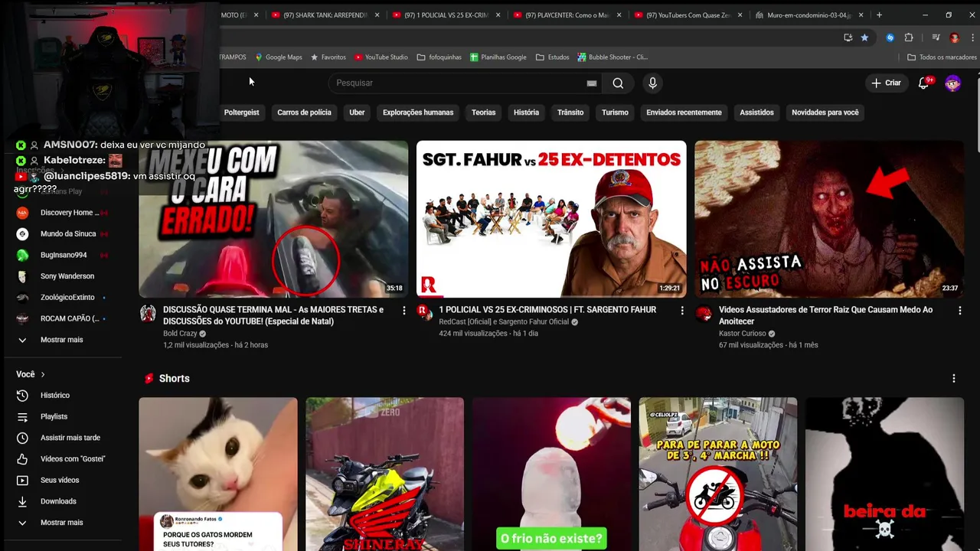The height and width of the screenshot is (551, 980).
Task: Open more options for Bold Crazy video
Action: [x=404, y=310]
